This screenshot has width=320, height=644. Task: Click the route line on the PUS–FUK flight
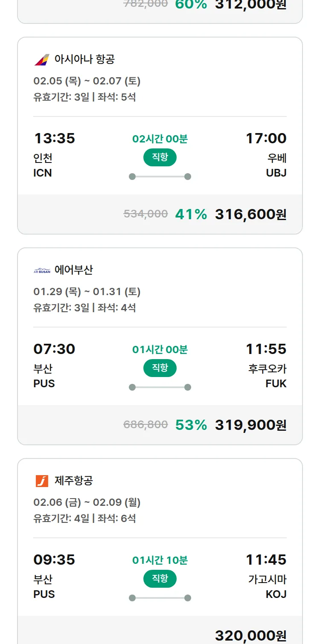pos(160,387)
